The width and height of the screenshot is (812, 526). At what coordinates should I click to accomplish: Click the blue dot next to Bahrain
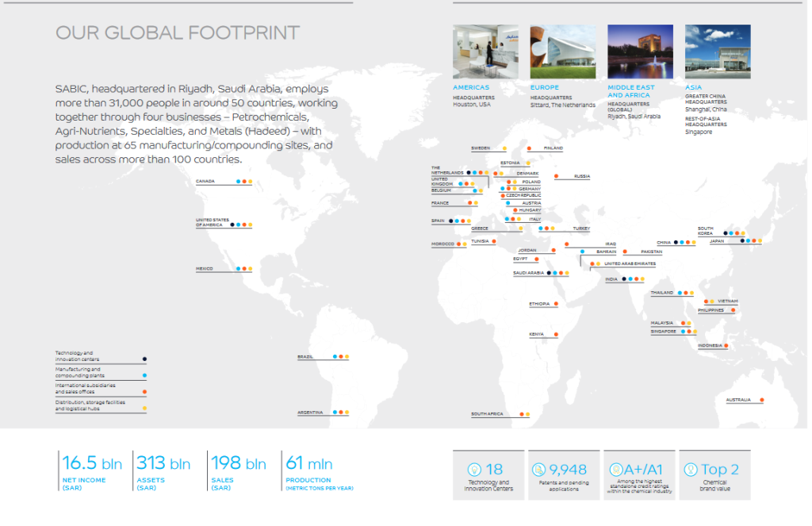(583, 251)
